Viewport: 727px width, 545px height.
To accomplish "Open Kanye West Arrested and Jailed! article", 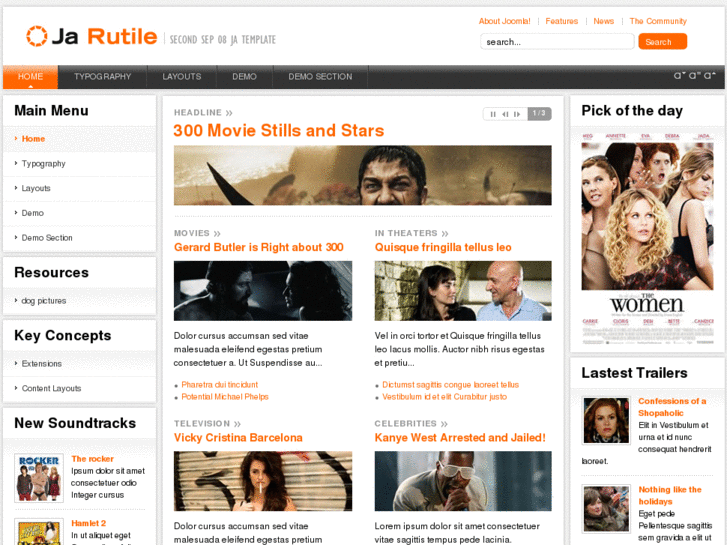I will tap(460, 438).
